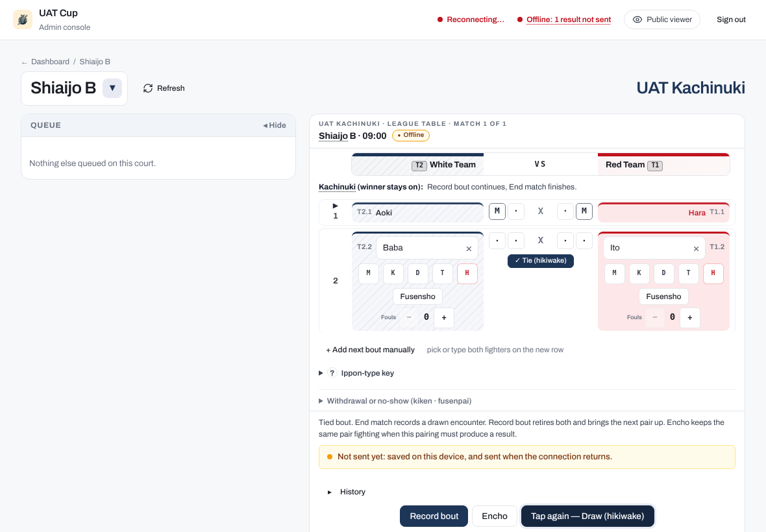
Task: Add next bout manually
Action: [370, 350]
